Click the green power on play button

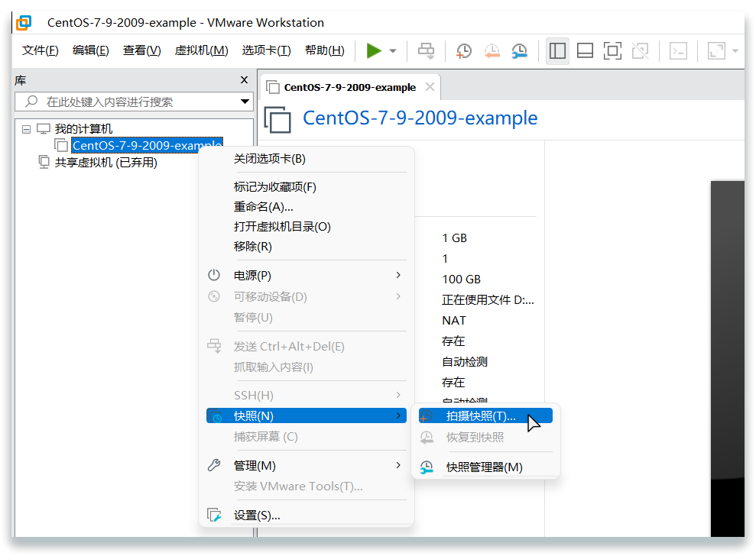point(374,50)
